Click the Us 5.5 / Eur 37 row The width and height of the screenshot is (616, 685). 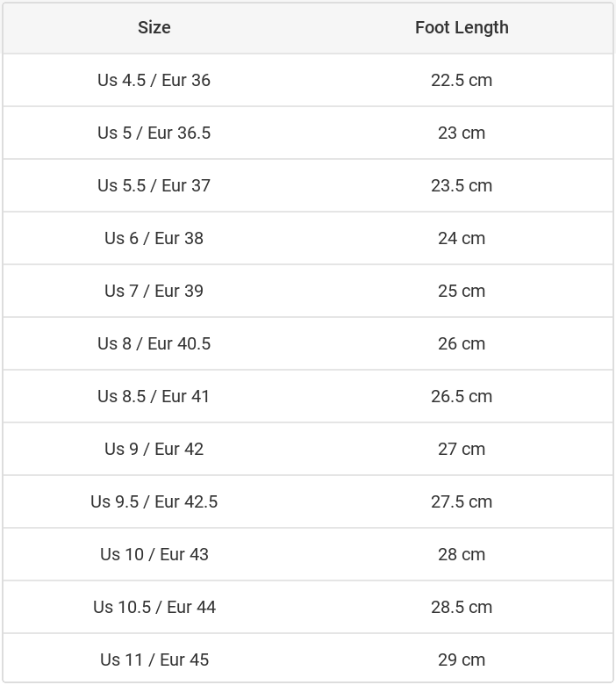coord(154,185)
